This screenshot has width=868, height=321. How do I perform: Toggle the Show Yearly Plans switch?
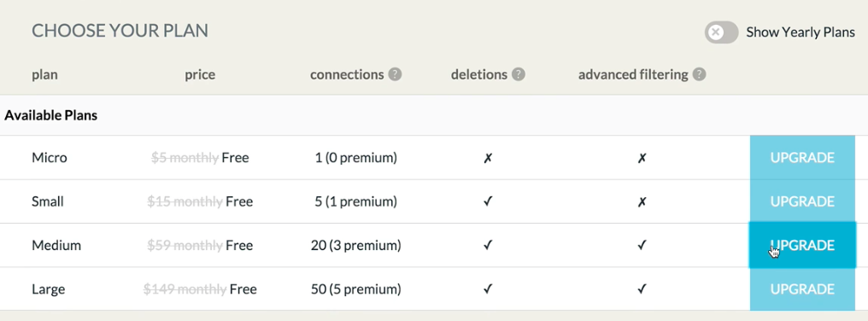click(x=721, y=32)
